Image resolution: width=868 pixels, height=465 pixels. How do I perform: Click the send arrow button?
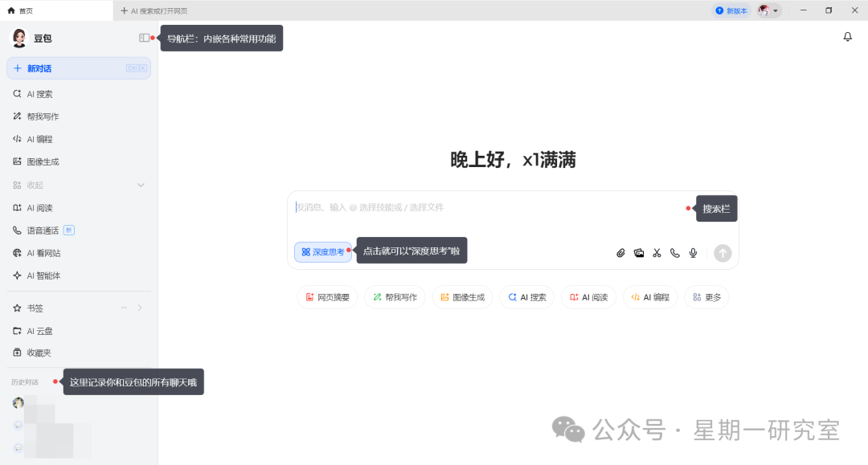point(723,253)
